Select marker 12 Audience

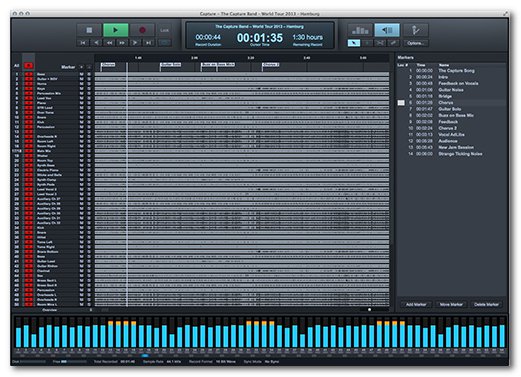point(448,141)
